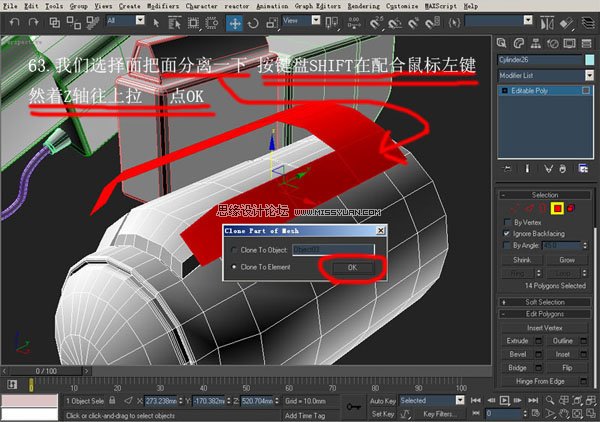Toggle the Percent Snap magnet icon
600x422 pixels.
(x=413, y=23)
